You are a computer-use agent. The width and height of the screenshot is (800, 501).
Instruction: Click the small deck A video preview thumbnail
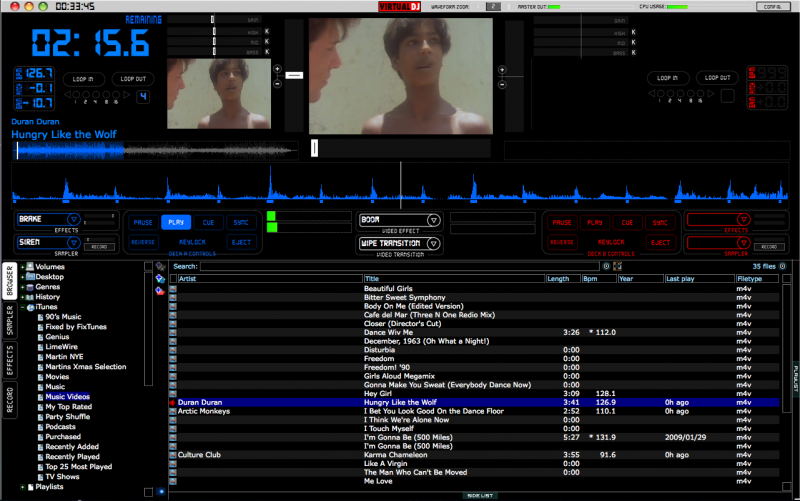coord(219,93)
